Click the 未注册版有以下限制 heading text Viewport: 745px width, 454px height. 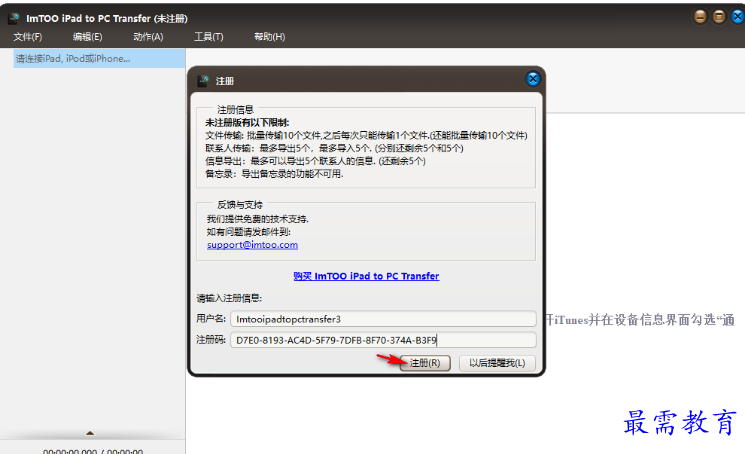point(247,123)
